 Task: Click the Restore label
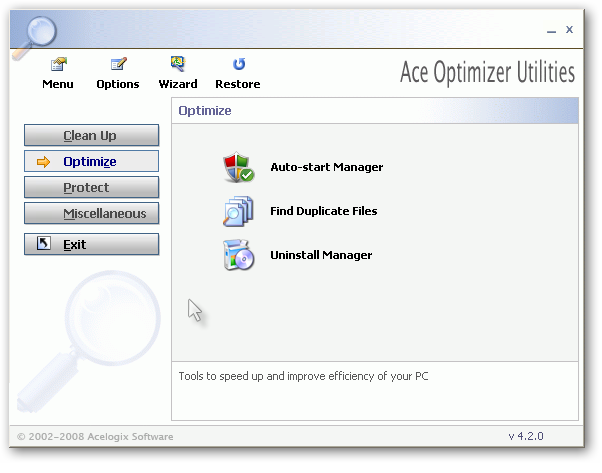tap(238, 84)
